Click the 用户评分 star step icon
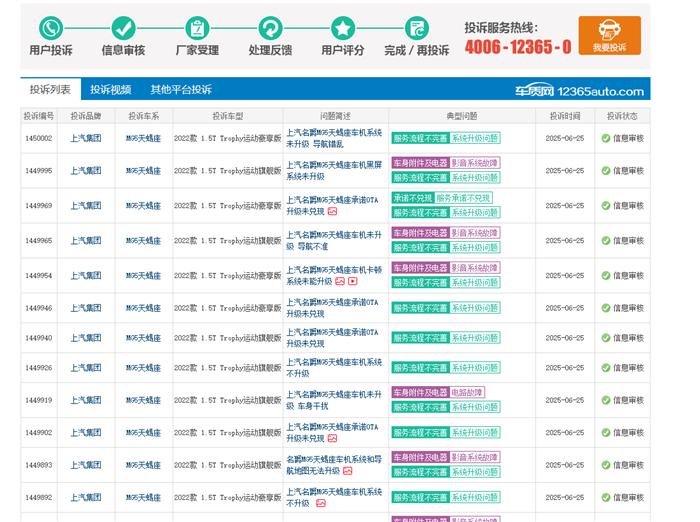The image size is (700, 522). [343, 28]
